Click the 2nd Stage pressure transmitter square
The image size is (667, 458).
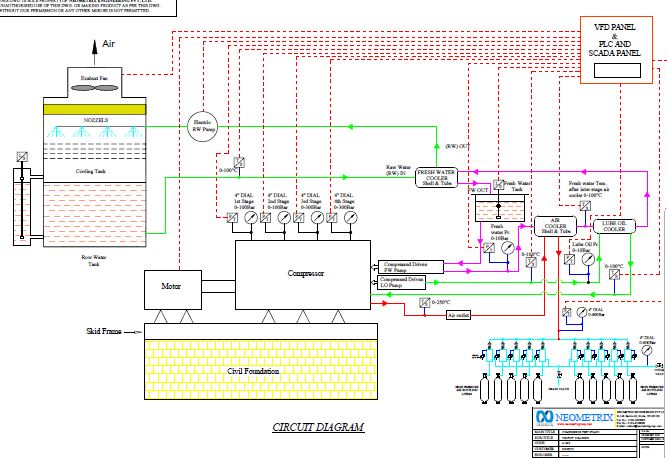[265, 218]
